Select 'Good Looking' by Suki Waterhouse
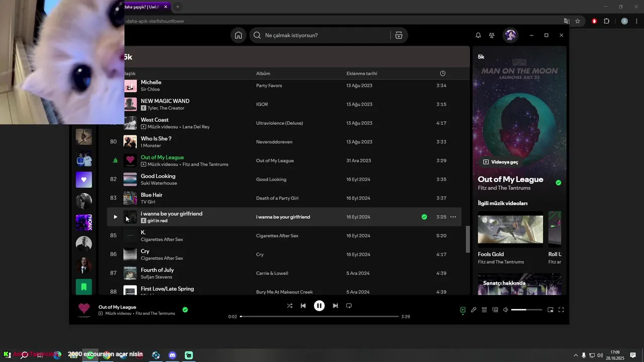Viewport: 644px width, 362px height. (x=158, y=176)
